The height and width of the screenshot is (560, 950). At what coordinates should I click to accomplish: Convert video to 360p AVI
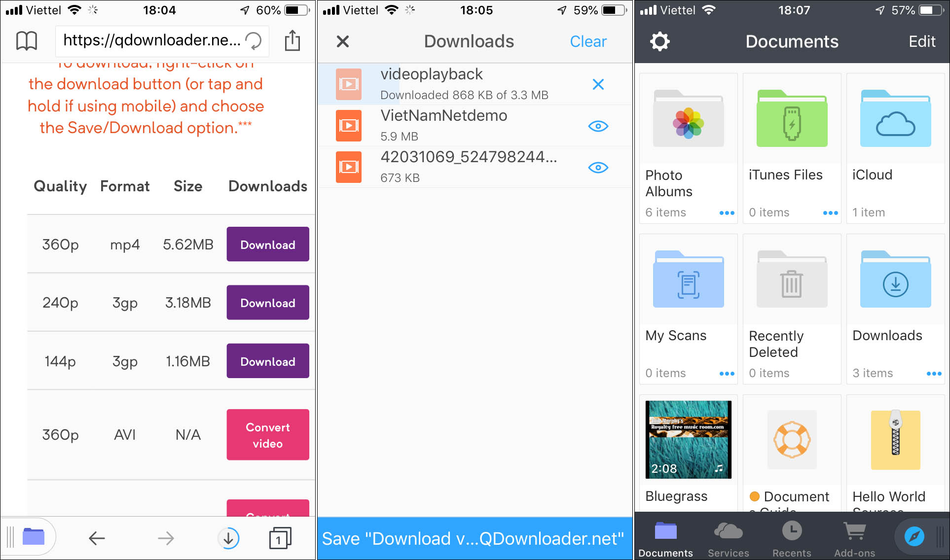point(268,435)
